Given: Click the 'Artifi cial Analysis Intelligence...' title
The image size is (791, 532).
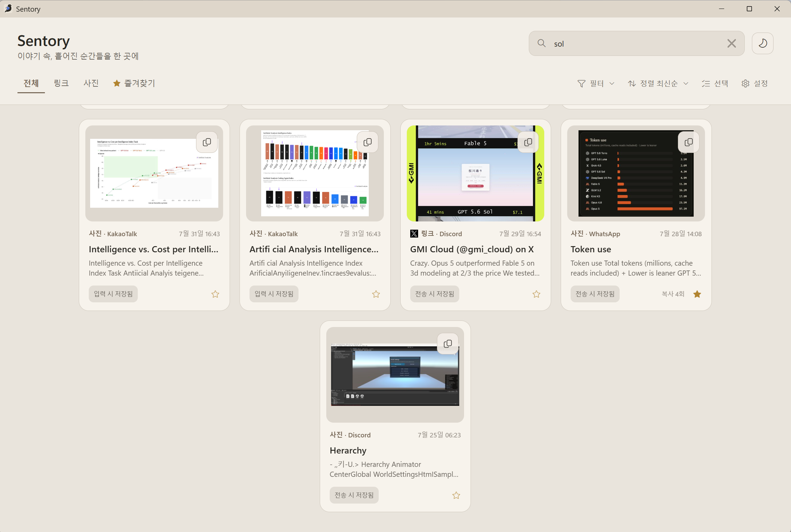Looking at the screenshot, I should click(x=314, y=249).
